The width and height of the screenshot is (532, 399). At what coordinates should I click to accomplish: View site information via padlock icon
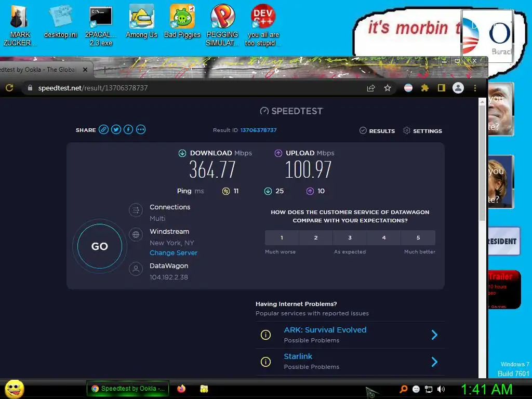point(30,88)
